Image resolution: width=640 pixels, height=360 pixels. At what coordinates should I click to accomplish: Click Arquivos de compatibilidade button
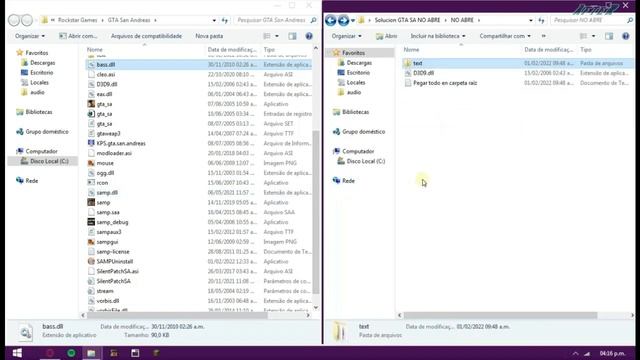[147, 36]
